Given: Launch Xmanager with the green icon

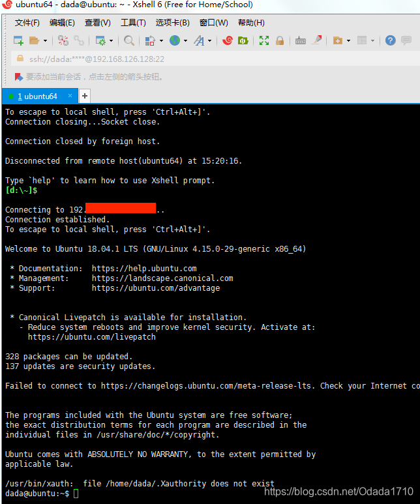Looking at the screenshot, I should [x=243, y=40].
